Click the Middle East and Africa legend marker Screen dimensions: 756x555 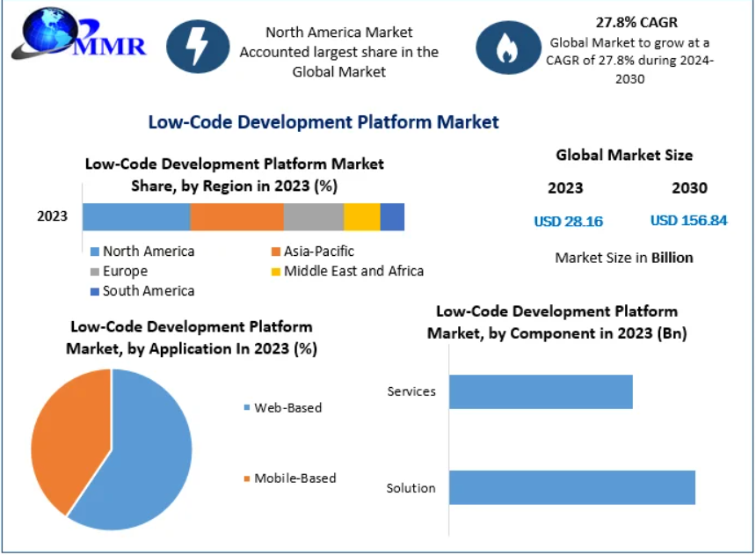click(276, 272)
